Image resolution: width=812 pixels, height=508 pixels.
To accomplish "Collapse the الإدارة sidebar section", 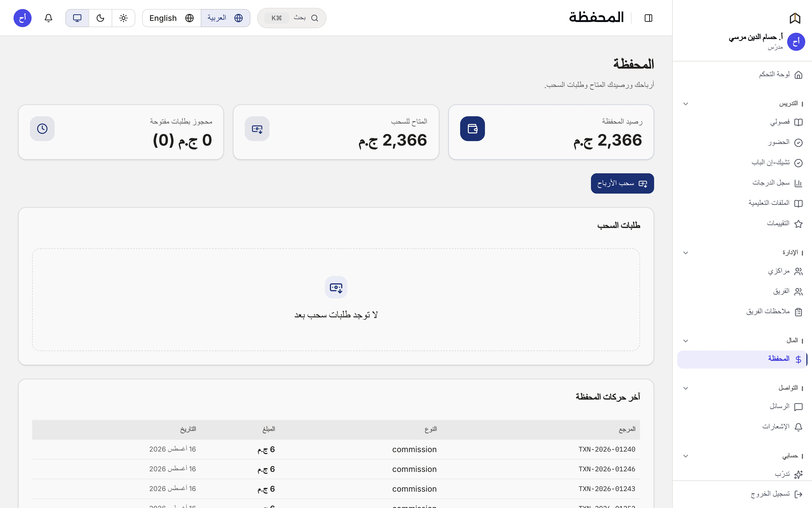I will 686,253.
